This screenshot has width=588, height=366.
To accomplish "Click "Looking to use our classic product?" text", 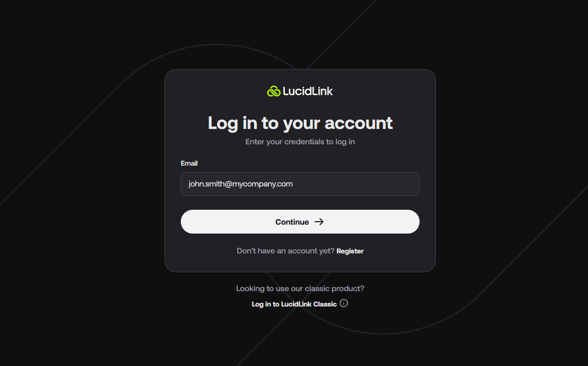I will [300, 289].
